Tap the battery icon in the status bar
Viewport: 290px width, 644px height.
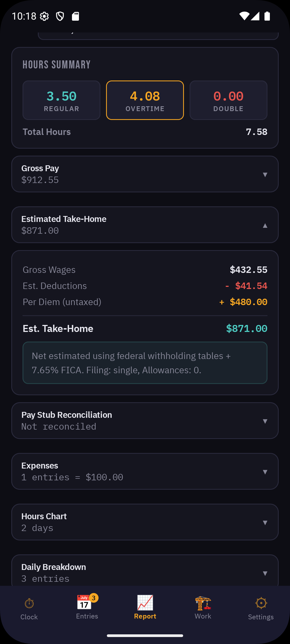coord(267,16)
